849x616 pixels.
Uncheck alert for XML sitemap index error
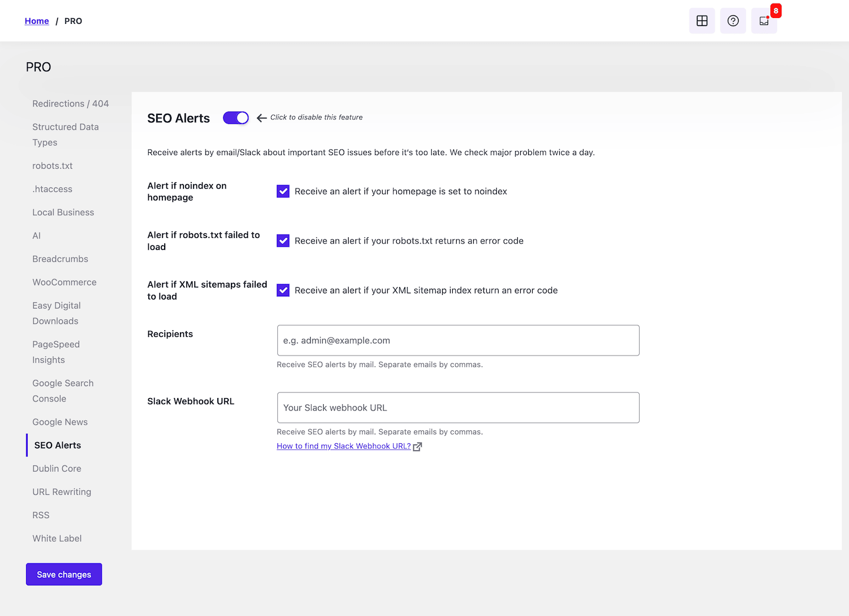[283, 290]
